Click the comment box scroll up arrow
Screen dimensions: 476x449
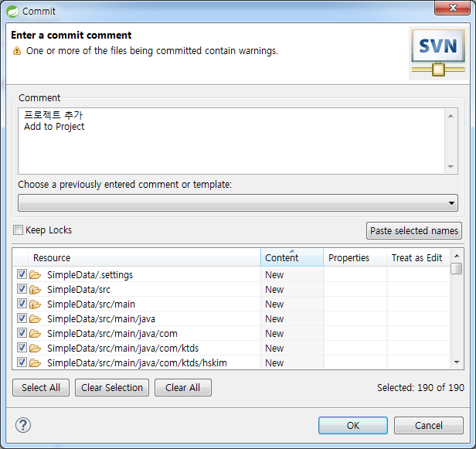450,116
